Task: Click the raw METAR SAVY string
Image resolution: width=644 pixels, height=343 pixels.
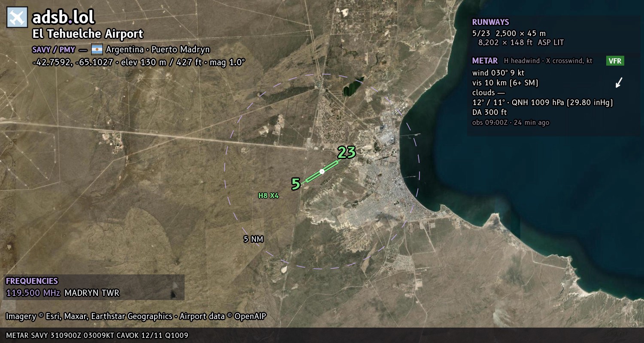Action: point(97,335)
